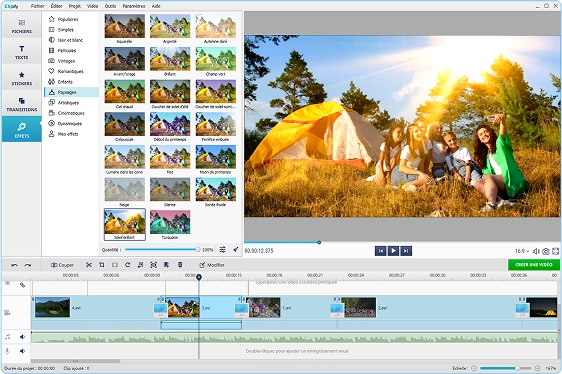562x374 pixels.
Task: Adjust the Échelle timeline zoom slider
Action: [506, 368]
